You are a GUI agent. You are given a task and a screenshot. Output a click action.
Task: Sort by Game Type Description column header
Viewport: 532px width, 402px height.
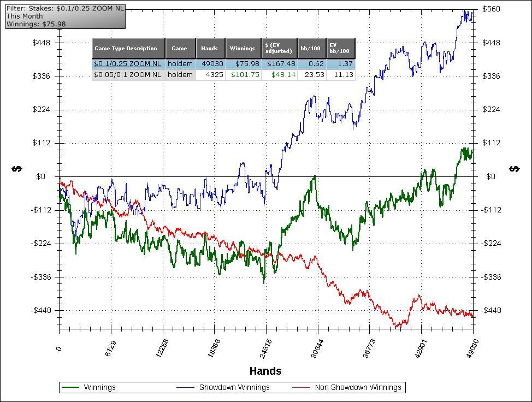coord(128,48)
